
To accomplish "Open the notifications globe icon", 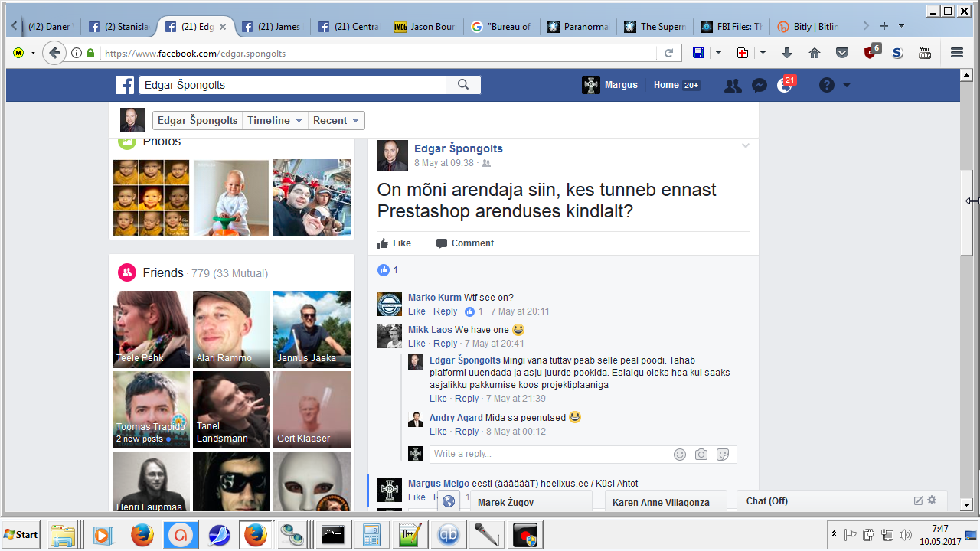I will 785,85.
